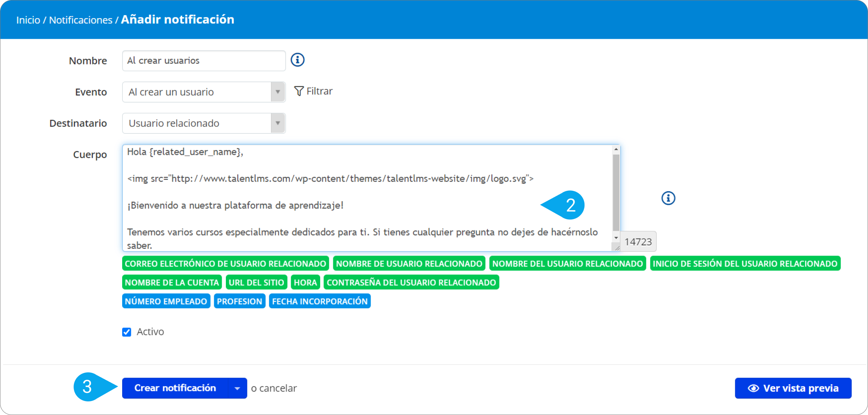Click the Filtrar funnel icon
Viewport: 868px width, 415px height.
[x=299, y=91]
